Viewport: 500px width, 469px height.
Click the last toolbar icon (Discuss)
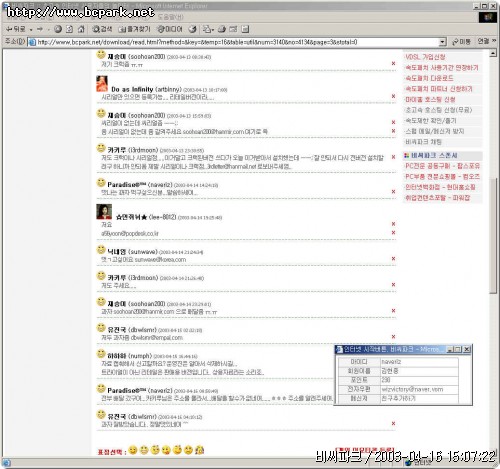pos(245,29)
